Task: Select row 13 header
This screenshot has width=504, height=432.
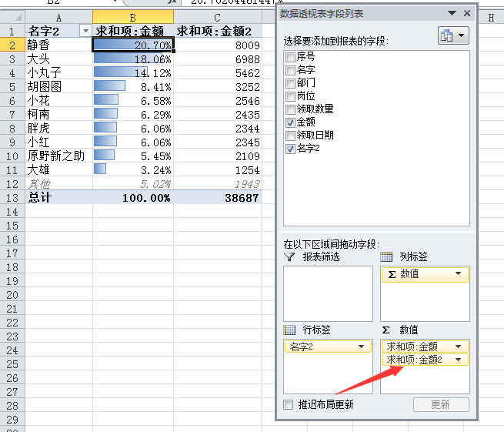Action: pyautogui.click(x=12, y=197)
